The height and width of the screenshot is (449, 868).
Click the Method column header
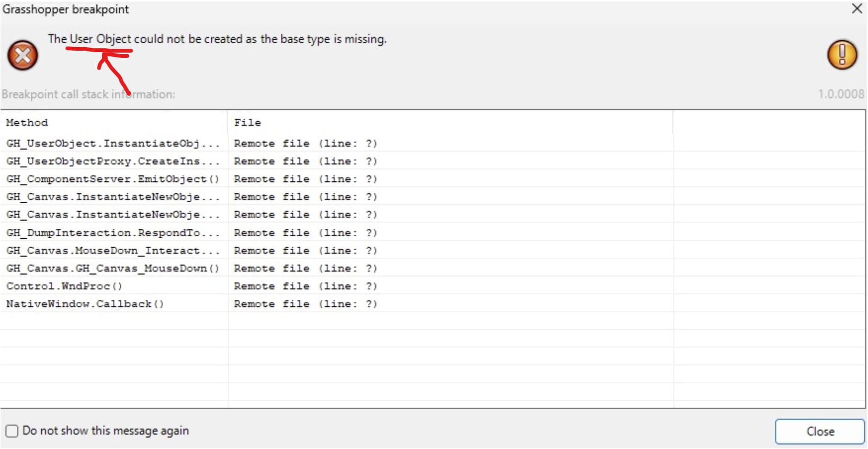(x=27, y=123)
